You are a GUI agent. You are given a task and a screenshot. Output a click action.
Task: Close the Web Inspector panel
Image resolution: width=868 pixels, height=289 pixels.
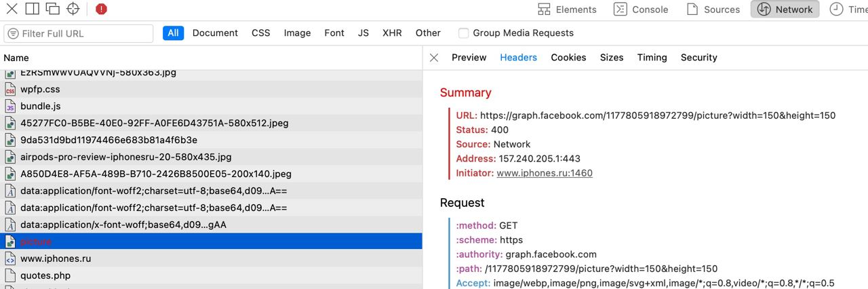[12, 9]
